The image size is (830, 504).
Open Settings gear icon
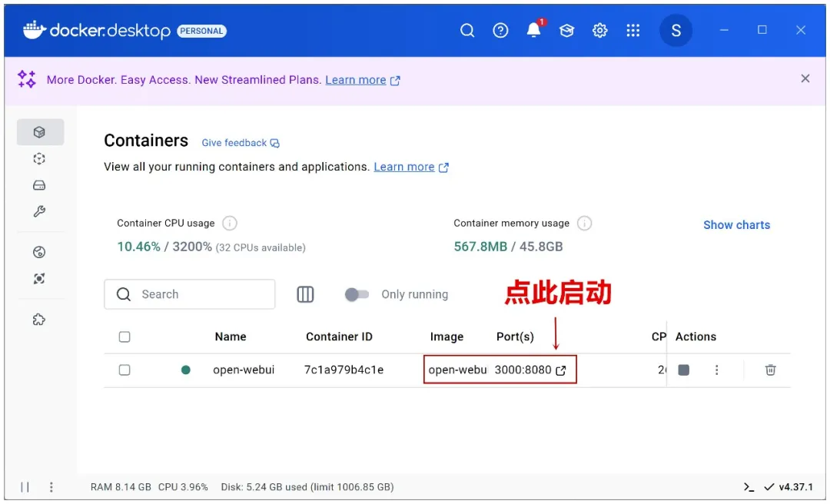pos(599,31)
